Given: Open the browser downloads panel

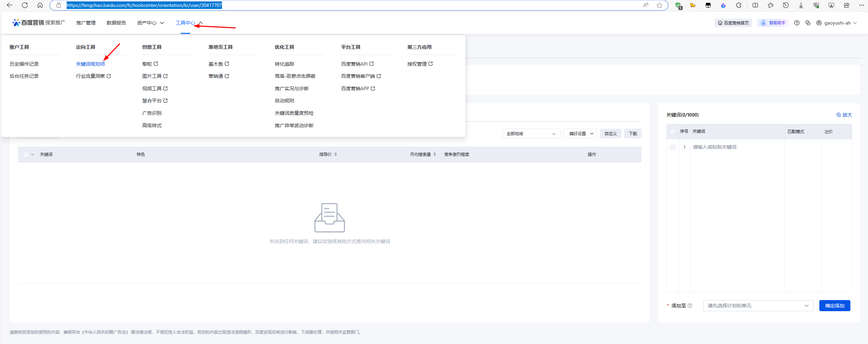Looking at the screenshot, I should pyautogui.click(x=801, y=5).
